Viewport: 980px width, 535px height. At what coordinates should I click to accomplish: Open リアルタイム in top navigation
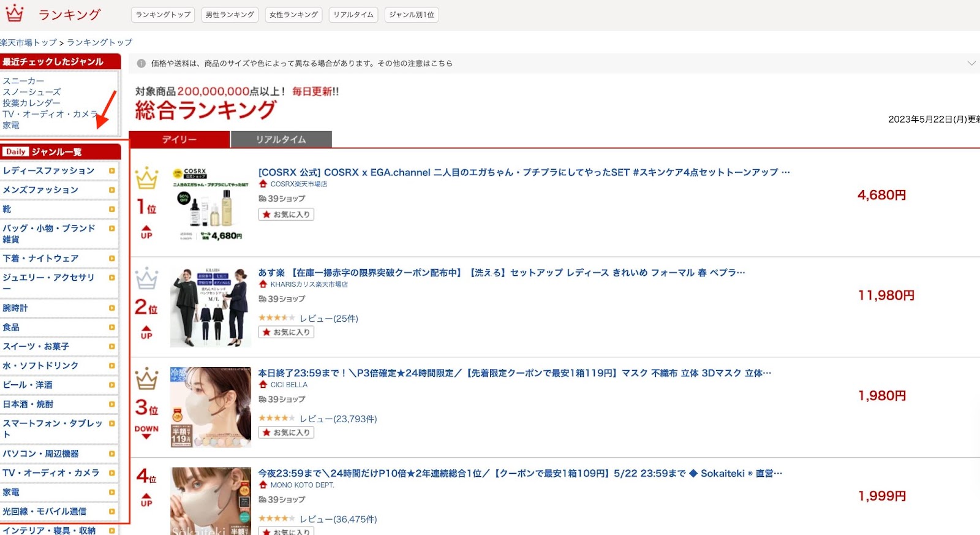(x=353, y=15)
